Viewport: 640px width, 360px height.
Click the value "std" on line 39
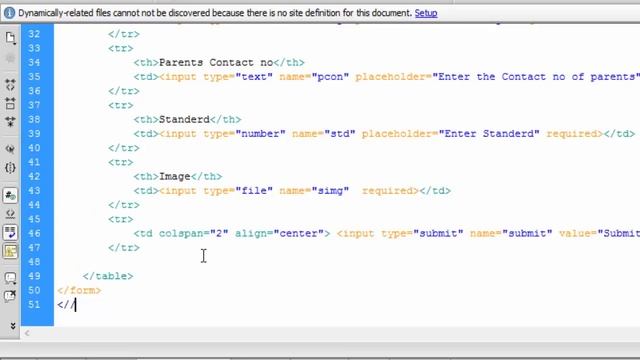[x=340, y=134]
